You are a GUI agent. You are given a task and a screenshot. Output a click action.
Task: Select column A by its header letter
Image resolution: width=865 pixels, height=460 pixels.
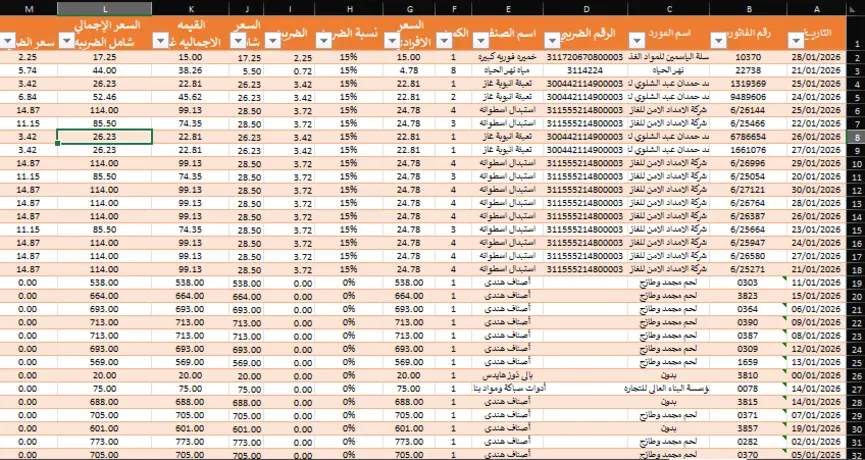click(x=816, y=8)
